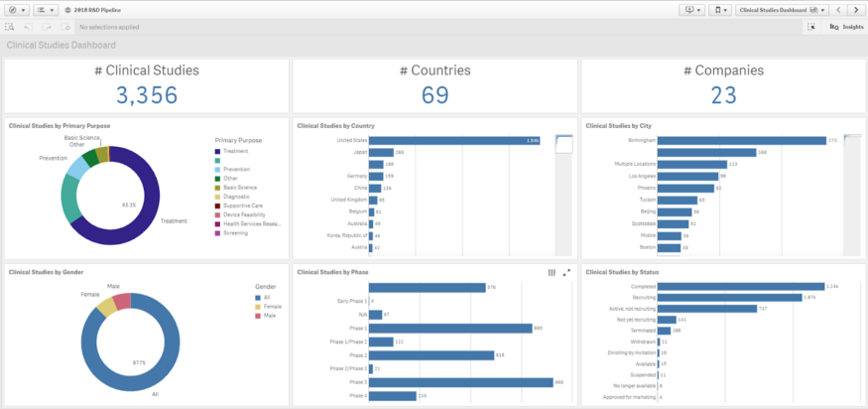Image resolution: width=868 pixels, height=409 pixels.
Task: Click the Early Phase 1 label
Action: (x=352, y=302)
